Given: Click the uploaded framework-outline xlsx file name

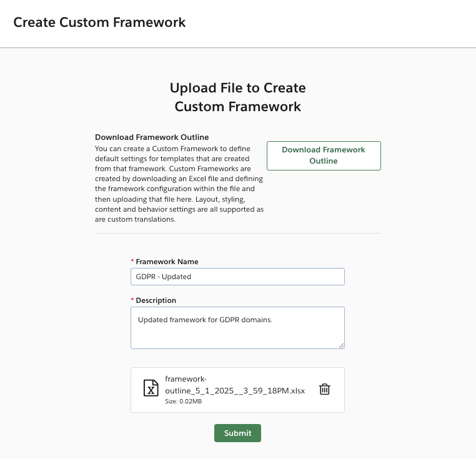Looking at the screenshot, I should pyautogui.click(x=234, y=385).
